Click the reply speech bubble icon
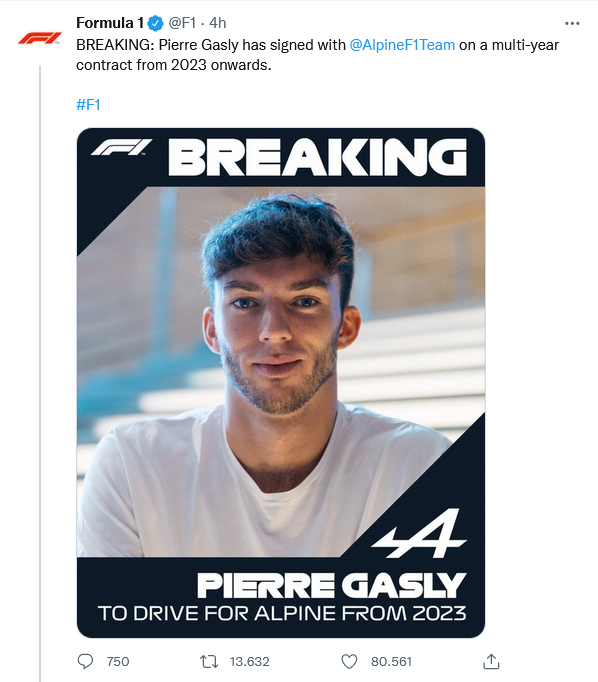Image resolution: width=598 pixels, height=682 pixels. [x=85, y=661]
